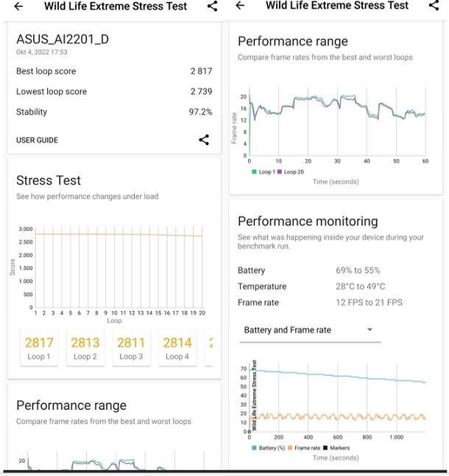Select the Loop 1 score card 2817
The width and height of the screenshot is (449, 476).
(39, 348)
